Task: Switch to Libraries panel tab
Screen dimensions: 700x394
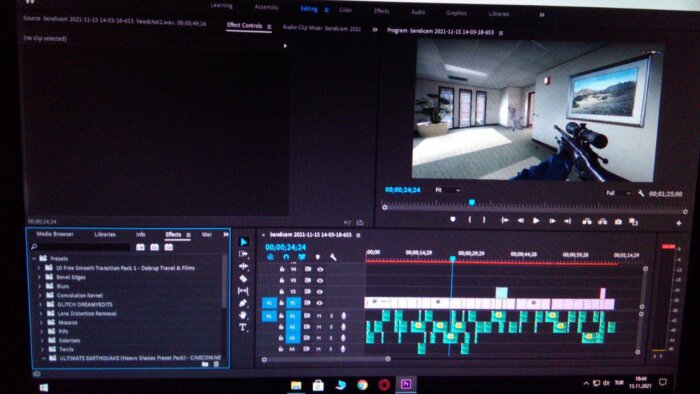Action: (x=105, y=234)
